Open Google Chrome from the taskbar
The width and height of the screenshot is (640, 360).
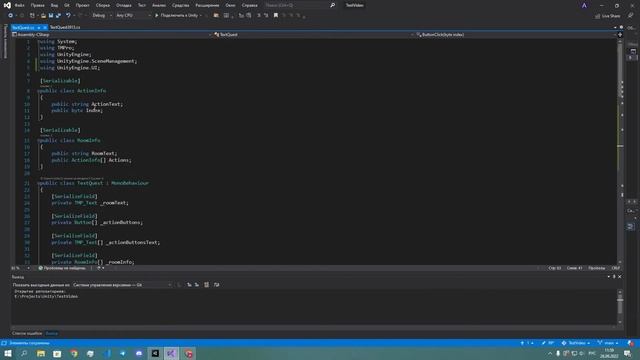(x=74, y=353)
